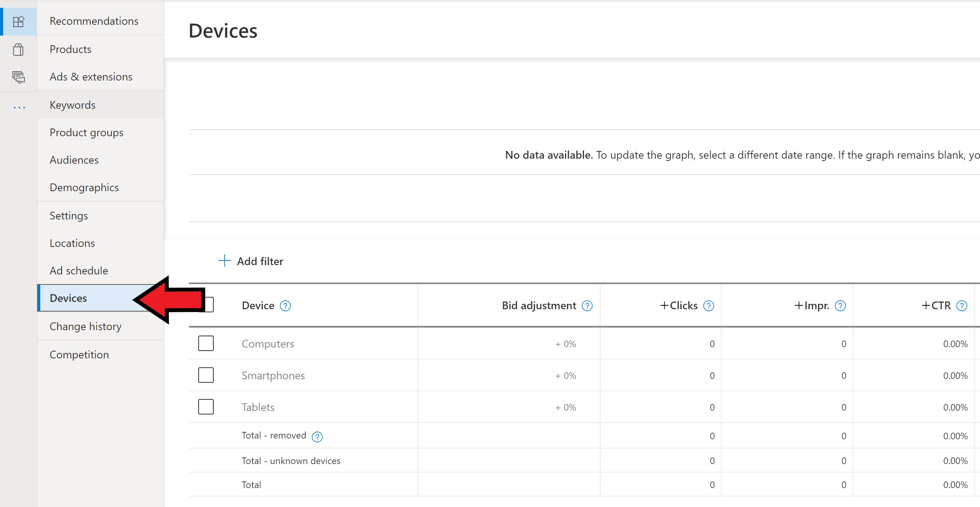This screenshot has height=507, width=980.
Task: Click the overview dashboard icon in left rail
Action: point(19,21)
